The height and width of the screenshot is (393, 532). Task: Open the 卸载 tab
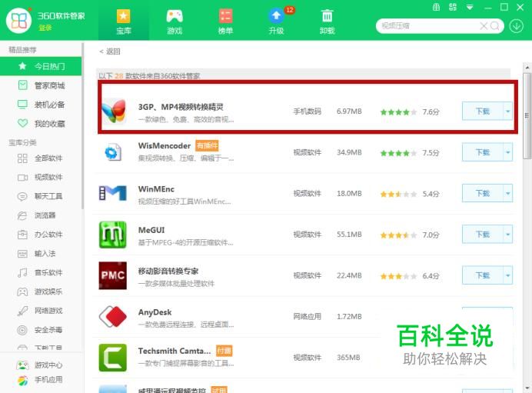coord(327,21)
